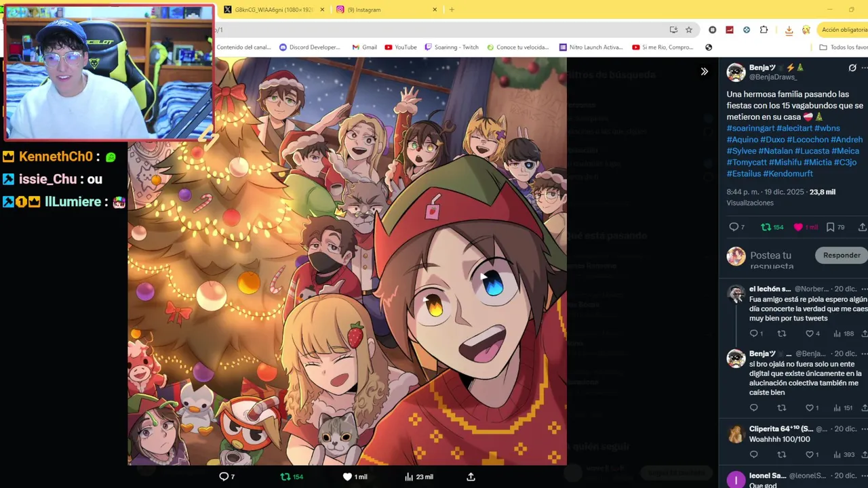Open leonel Sa... purple avatar
The height and width of the screenshot is (488, 868).
coord(736,479)
